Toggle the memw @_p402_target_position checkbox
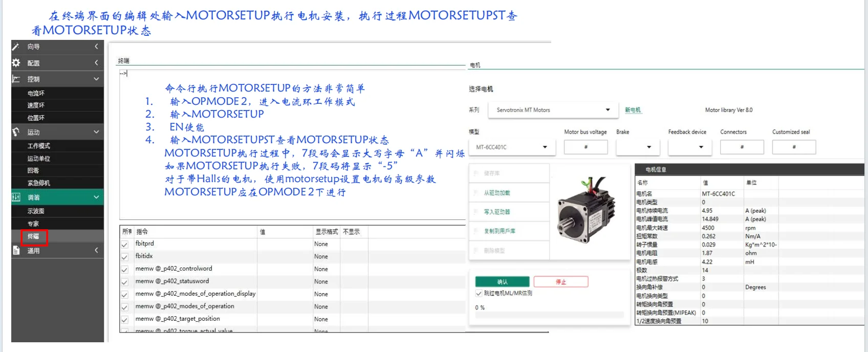868x352 pixels. 124,320
